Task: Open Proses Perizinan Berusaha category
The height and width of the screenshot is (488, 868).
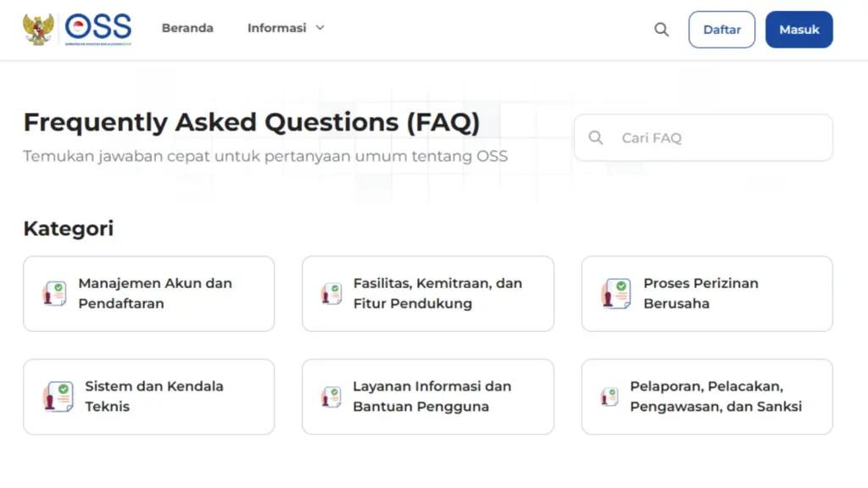Action: click(x=707, y=294)
